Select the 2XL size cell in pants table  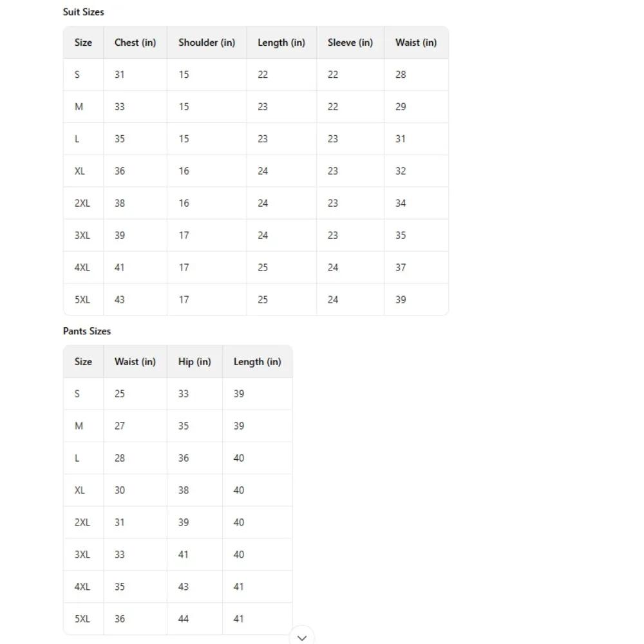coord(83,522)
